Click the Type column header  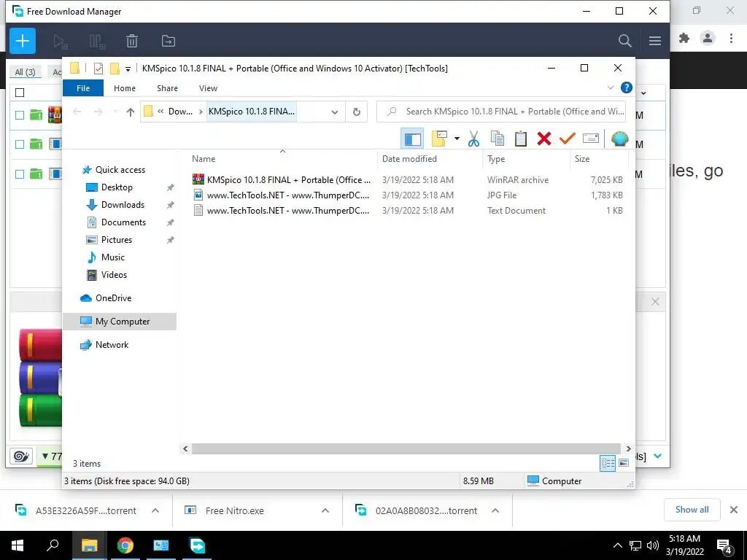(x=526, y=159)
